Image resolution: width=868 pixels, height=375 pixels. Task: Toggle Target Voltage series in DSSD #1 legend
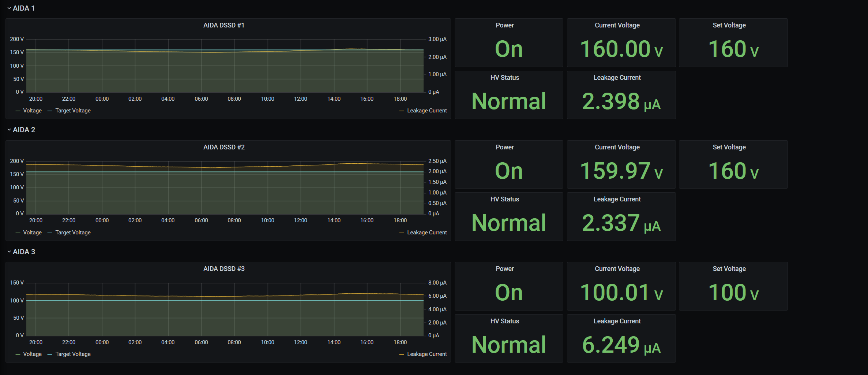[73, 111]
